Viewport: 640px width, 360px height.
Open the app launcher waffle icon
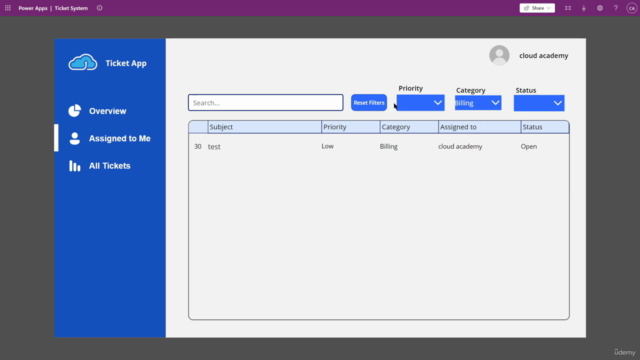click(8, 8)
